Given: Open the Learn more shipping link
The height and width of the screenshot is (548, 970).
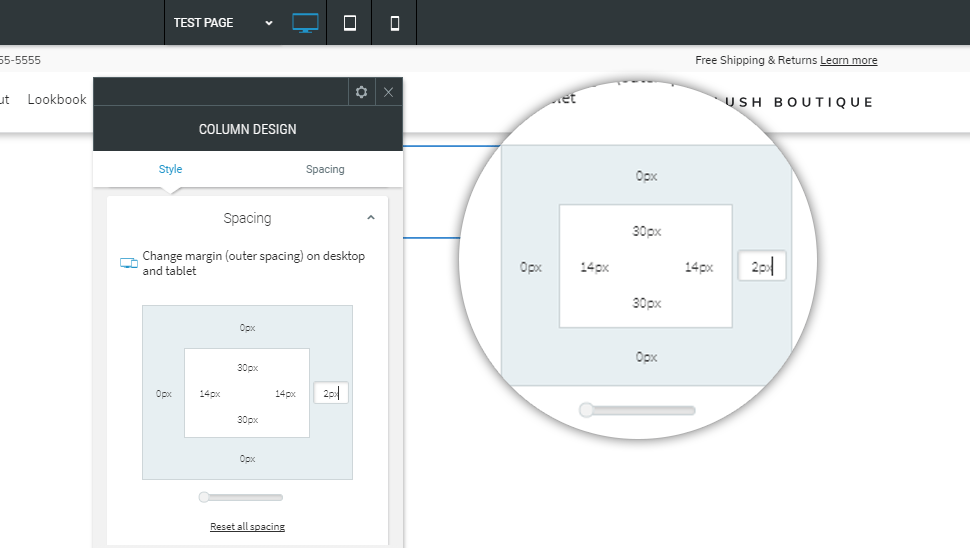Looking at the screenshot, I should pyautogui.click(x=848, y=60).
